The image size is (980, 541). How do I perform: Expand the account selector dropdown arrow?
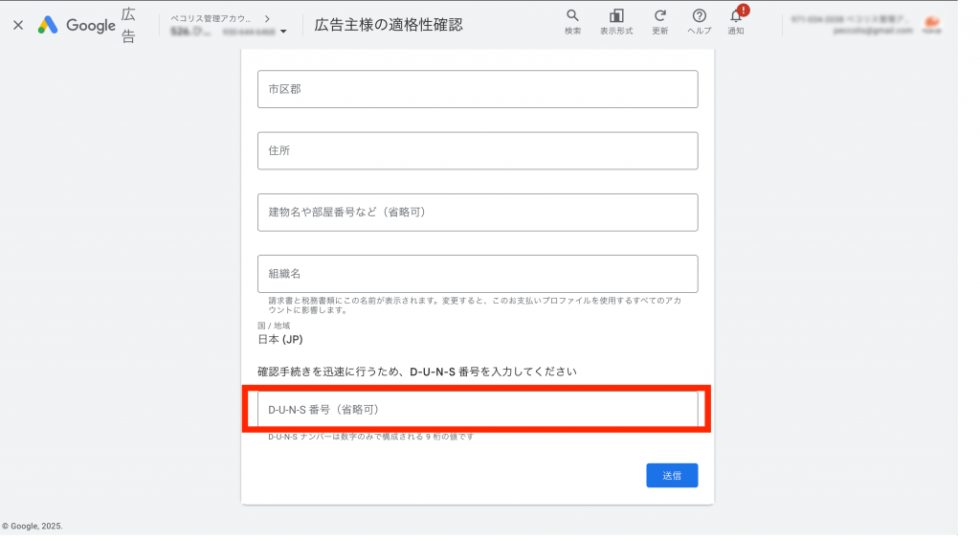click(283, 33)
